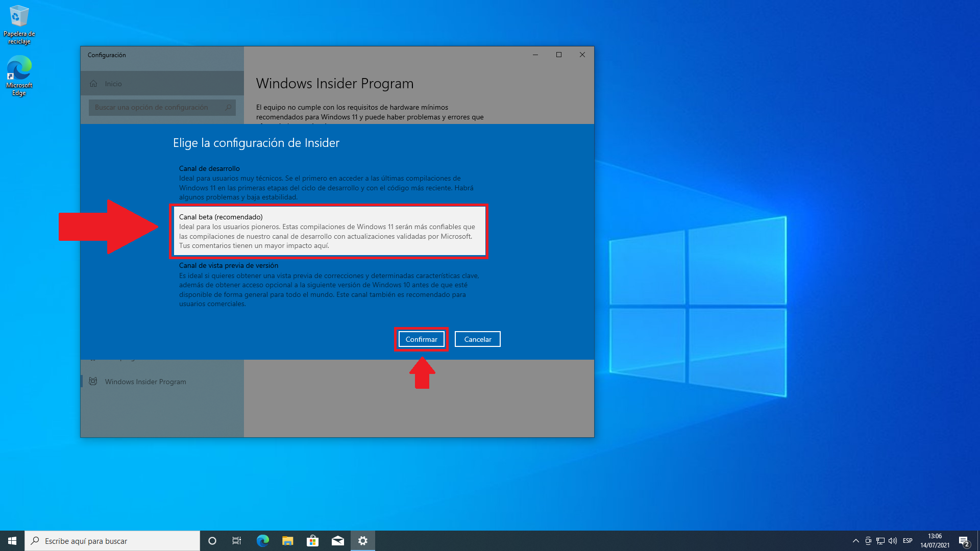This screenshot has width=980, height=551.
Task: Select Canal de vista previa de versión
Action: coord(329,284)
